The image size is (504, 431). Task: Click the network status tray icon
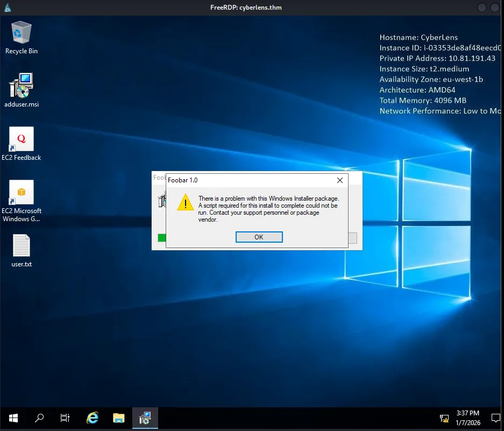click(x=444, y=418)
